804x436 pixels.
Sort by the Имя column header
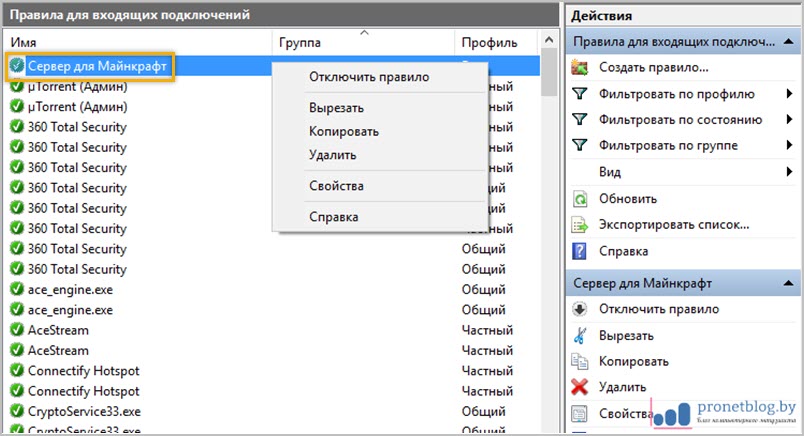[x=140, y=43]
